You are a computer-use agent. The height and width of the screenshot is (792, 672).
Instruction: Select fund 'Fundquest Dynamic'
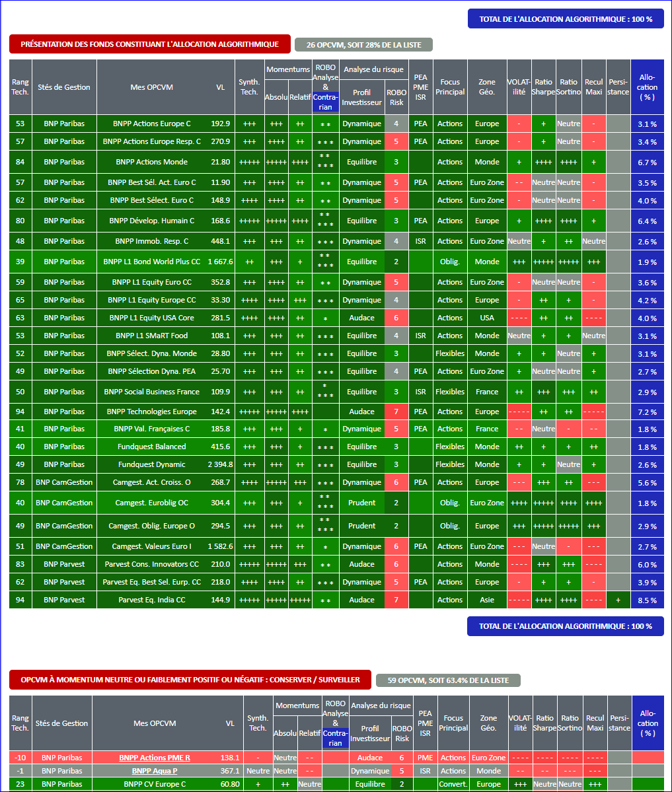tap(152, 464)
